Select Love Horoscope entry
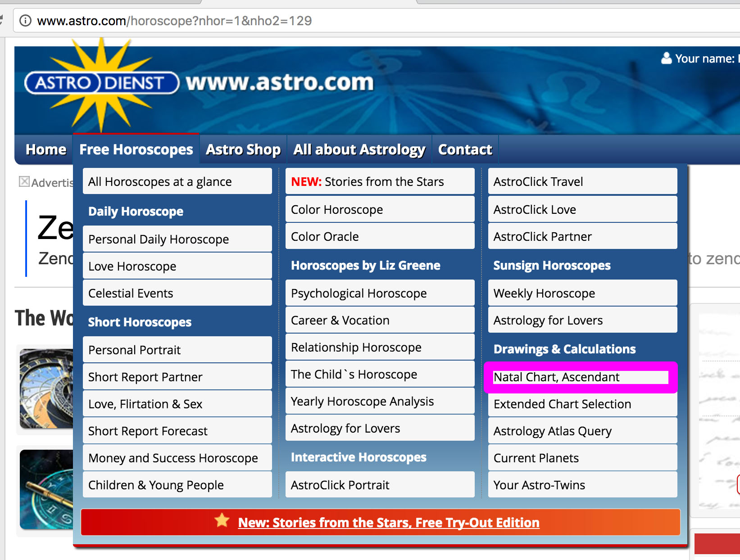The height and width of the screenshot is (560, 740). point(177,266)
